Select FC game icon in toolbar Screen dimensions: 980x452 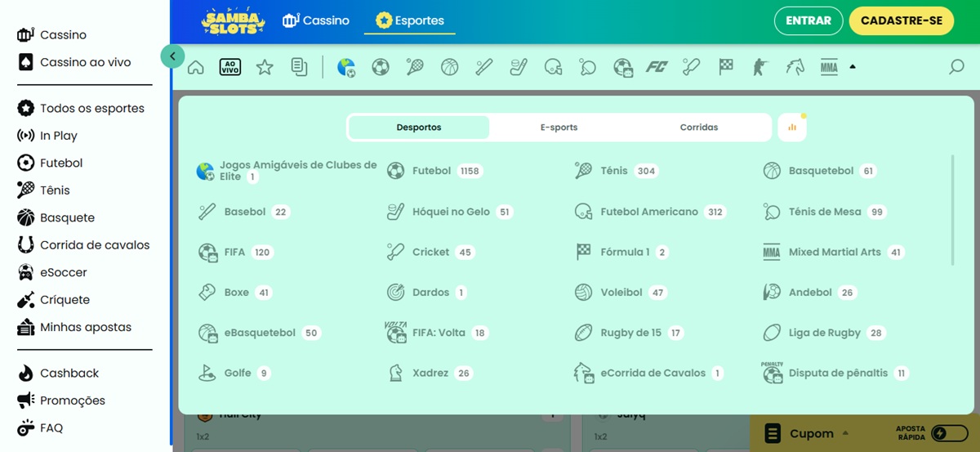point(657,67)
